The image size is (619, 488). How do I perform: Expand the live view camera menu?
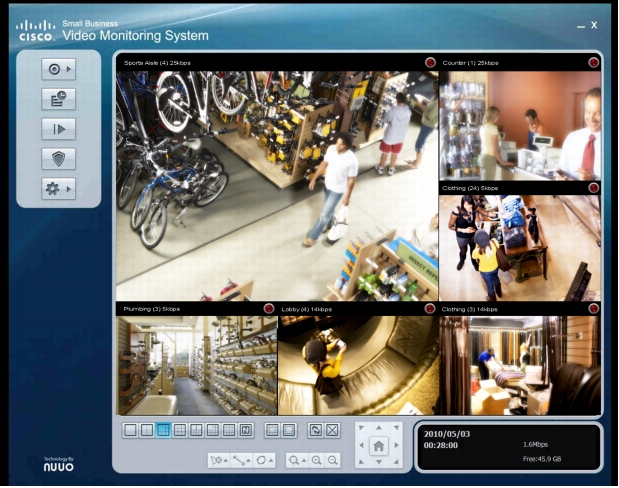pyautogui.click(x=58, y=69)
